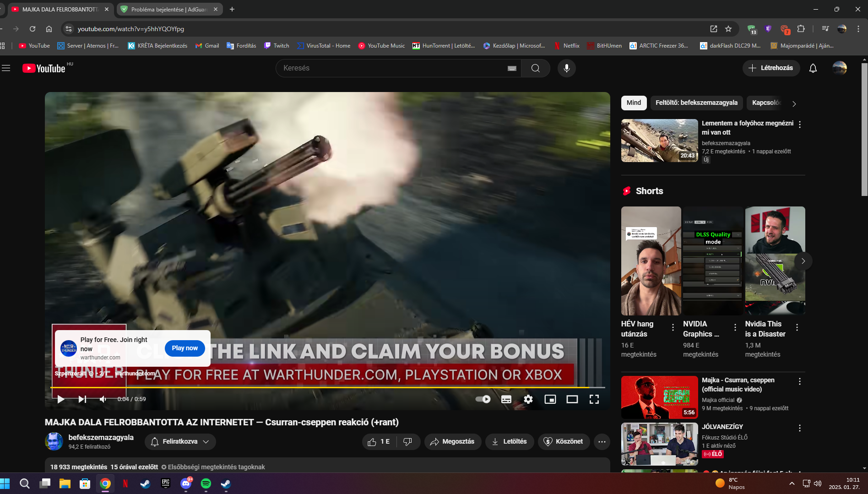This screenshot has width=868, height=494.
Task: Open Chrome extensions puzzle icon
Action: [801, 29]
